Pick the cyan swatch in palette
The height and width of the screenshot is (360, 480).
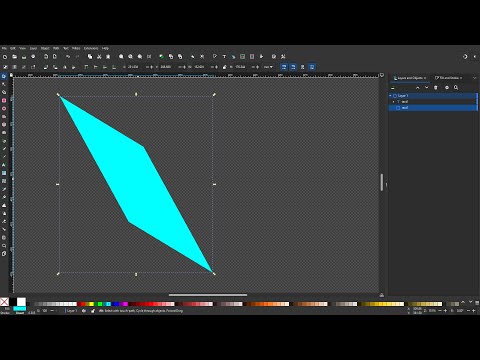(108, 304)
